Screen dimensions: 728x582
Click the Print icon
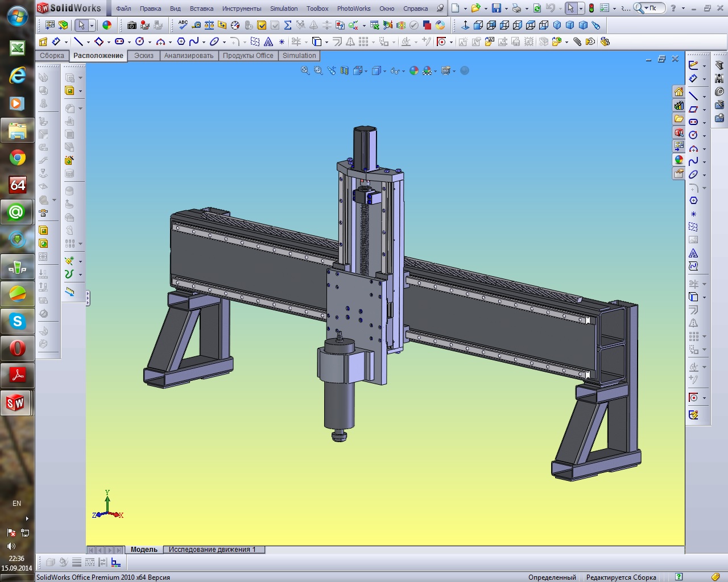516,8
